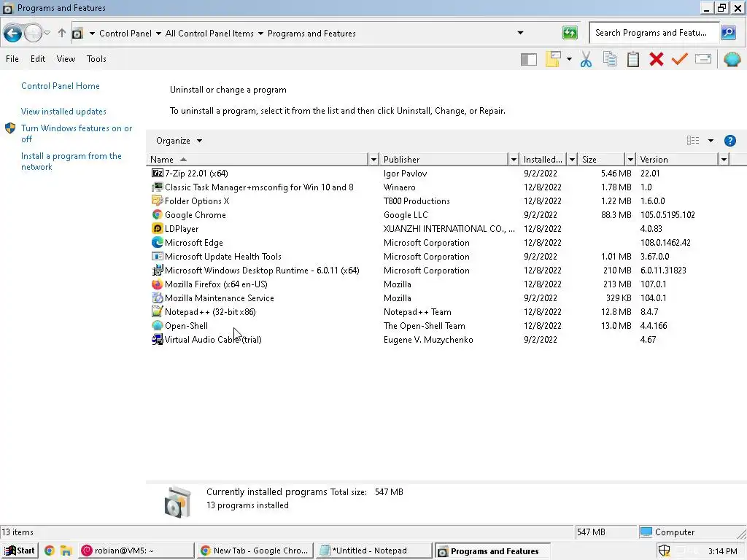
Task: Click Install a program from the network
Action: [71, 161]
